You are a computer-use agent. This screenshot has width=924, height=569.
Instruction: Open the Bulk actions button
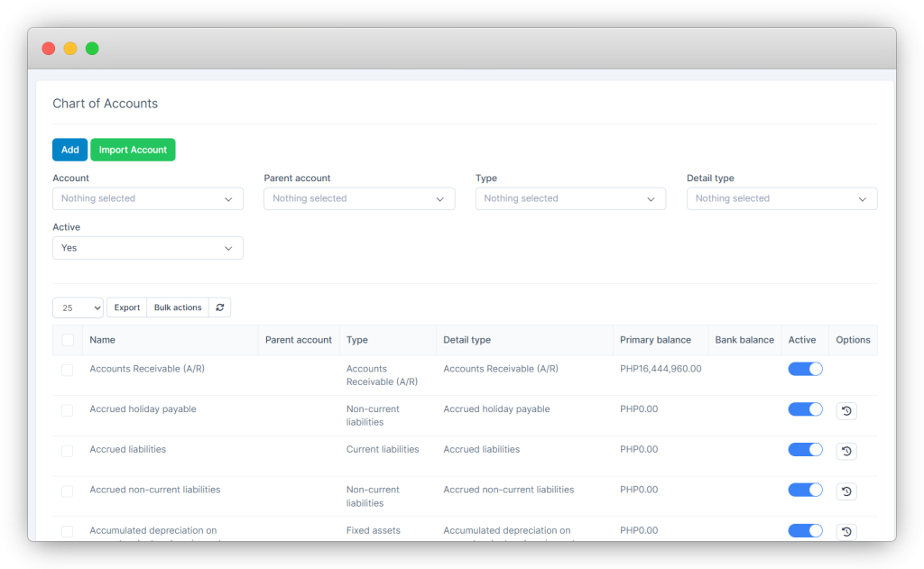(x=178, y=307)
